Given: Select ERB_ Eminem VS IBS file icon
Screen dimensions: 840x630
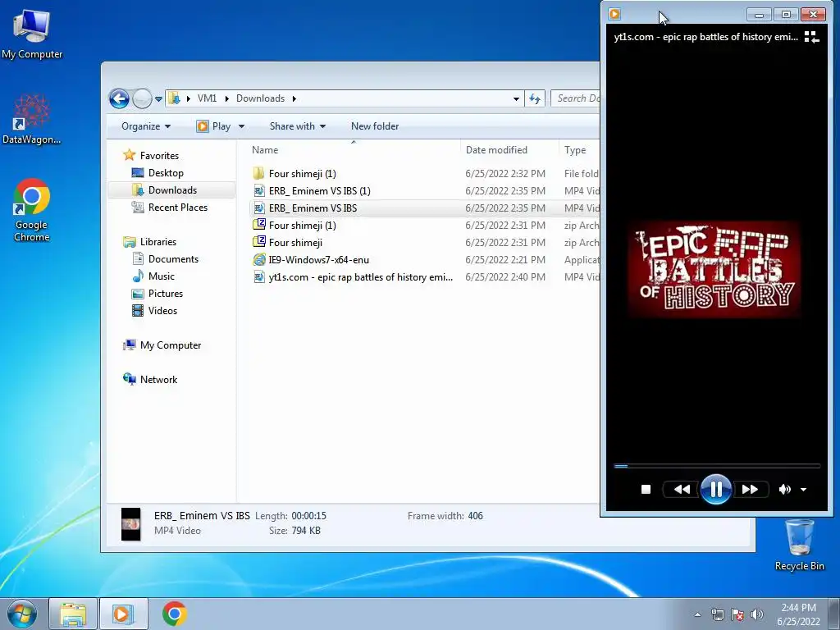Looking at the screenshot, I should (x=258, y=208).
